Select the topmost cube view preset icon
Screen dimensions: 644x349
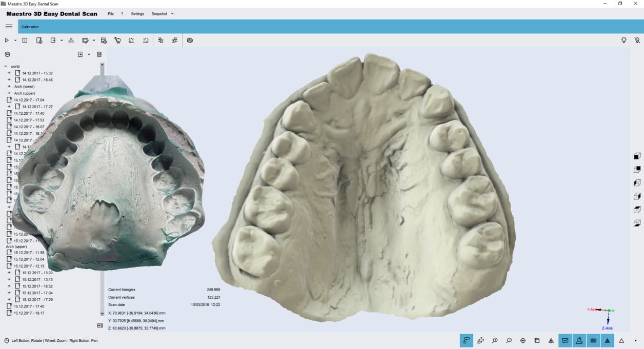coord(637,156)
